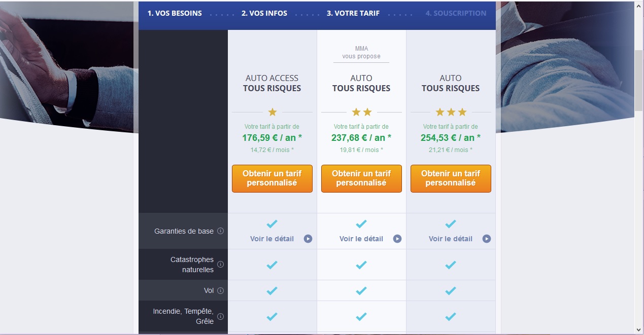The height and width of the screenshot is (335, 644).
Task: Get personalized quote for 237,68 € plan
Action: point(361,178)
